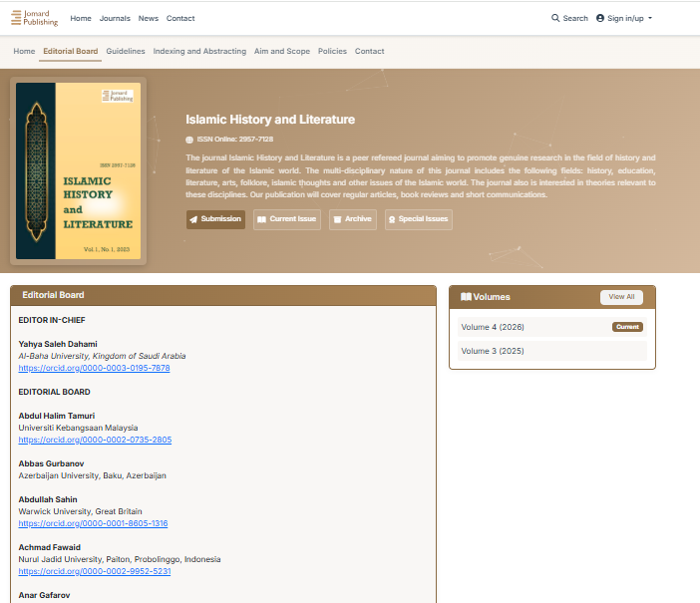Click the Submission button label
The height and width of the screenshot is (603, 700).
[x=221, y=218]
